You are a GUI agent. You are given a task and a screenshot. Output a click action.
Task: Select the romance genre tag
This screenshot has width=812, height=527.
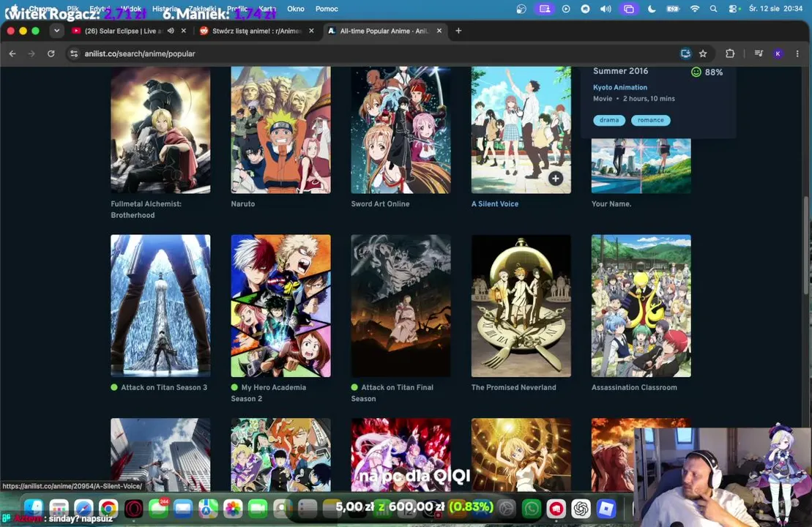(650, 120)
